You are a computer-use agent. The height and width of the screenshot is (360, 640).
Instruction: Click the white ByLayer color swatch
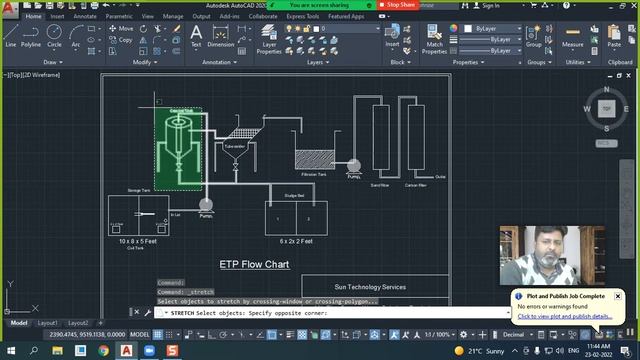(x=468, y=29)
